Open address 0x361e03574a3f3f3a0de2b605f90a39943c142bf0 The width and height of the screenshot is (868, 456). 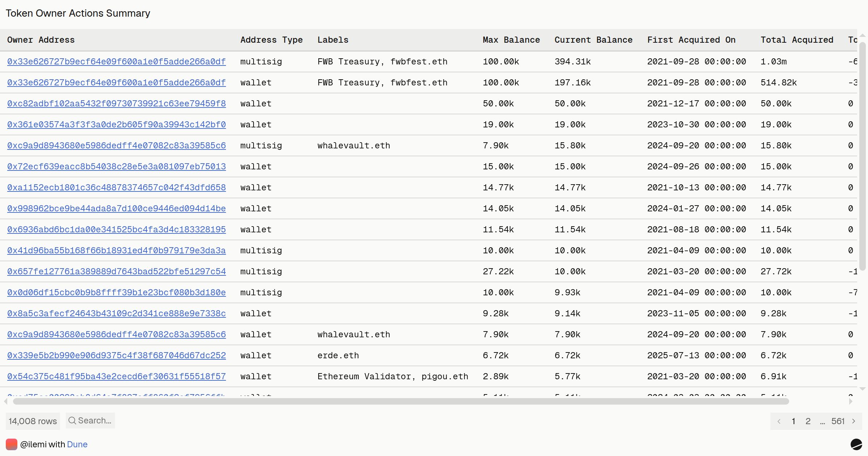pos(116,124)
